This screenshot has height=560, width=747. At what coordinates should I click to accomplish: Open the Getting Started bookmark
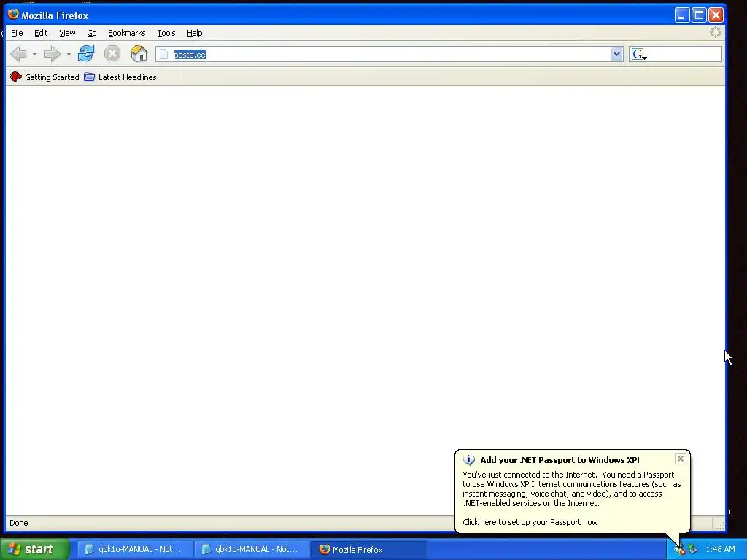click(44, 77)
